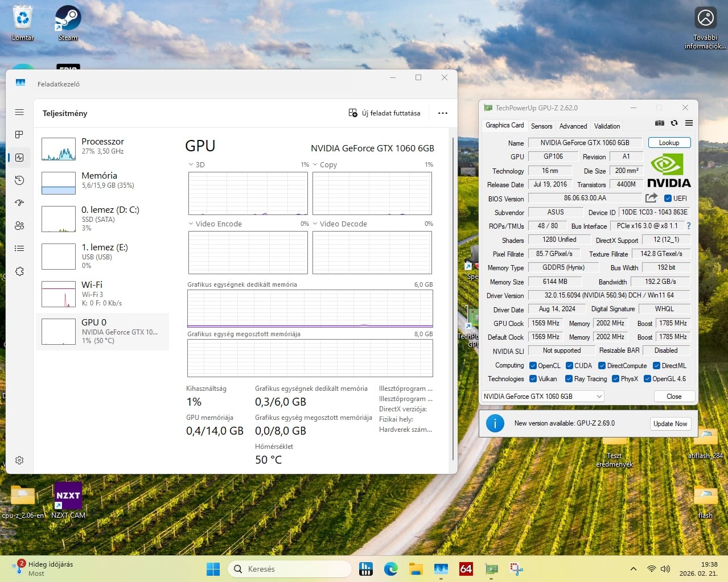This screenshot has height=582, width=728.
Task: Open Processes page icon in Task Manager sidebar
Action: click(x=19, y=135)
